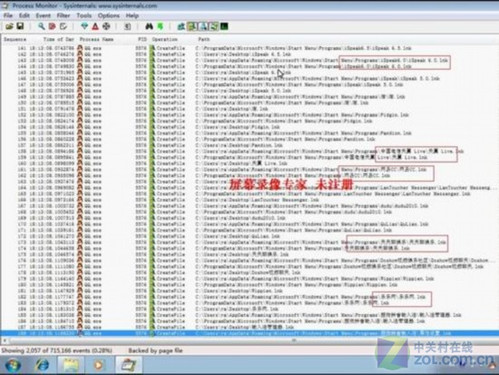
Task: Click the red Clear display icon
Action: click(x=52, y=26)
